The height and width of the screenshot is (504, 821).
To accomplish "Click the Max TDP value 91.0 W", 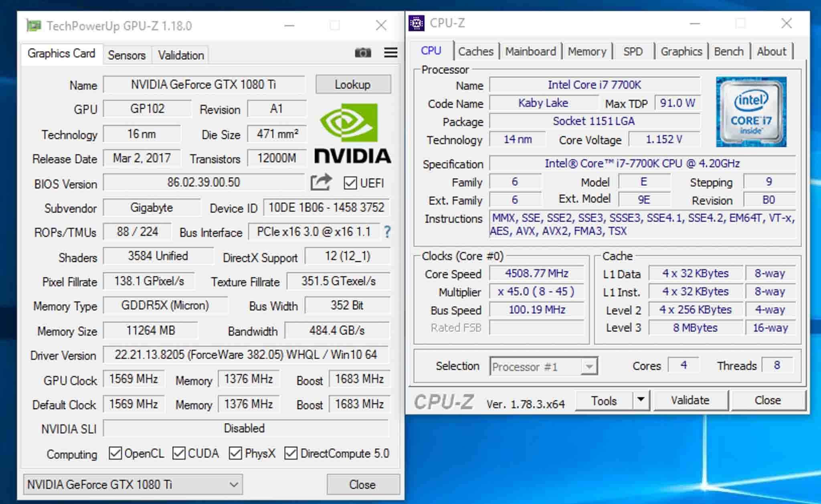I will (677, 103).
